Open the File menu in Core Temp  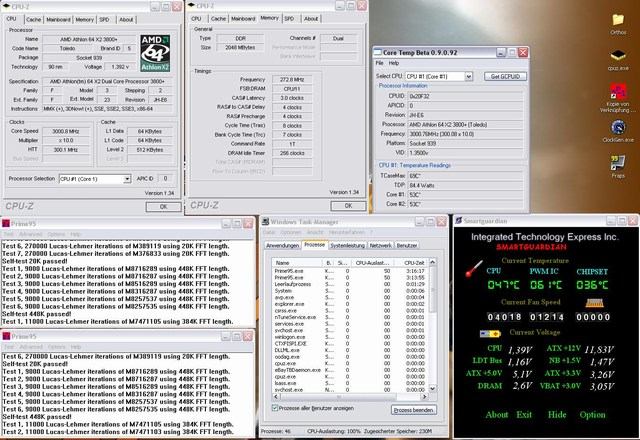[x=379, y=63]
